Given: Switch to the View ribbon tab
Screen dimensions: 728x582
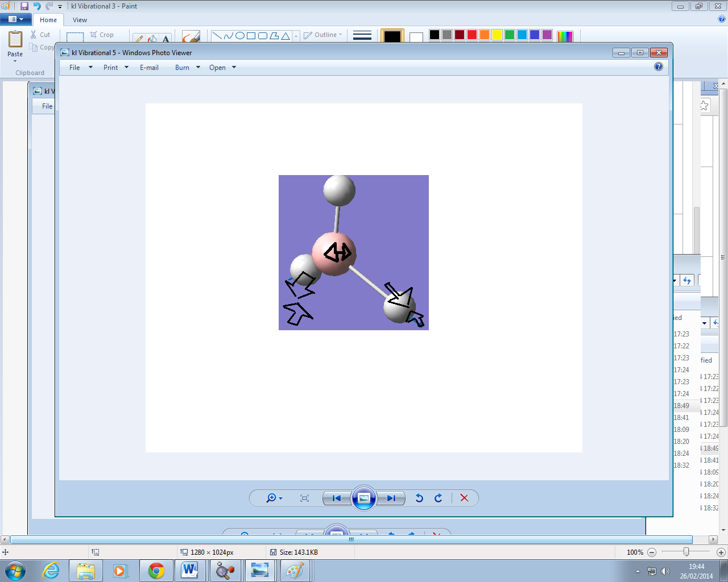Looking at the screenshot, I should point(80,20).
